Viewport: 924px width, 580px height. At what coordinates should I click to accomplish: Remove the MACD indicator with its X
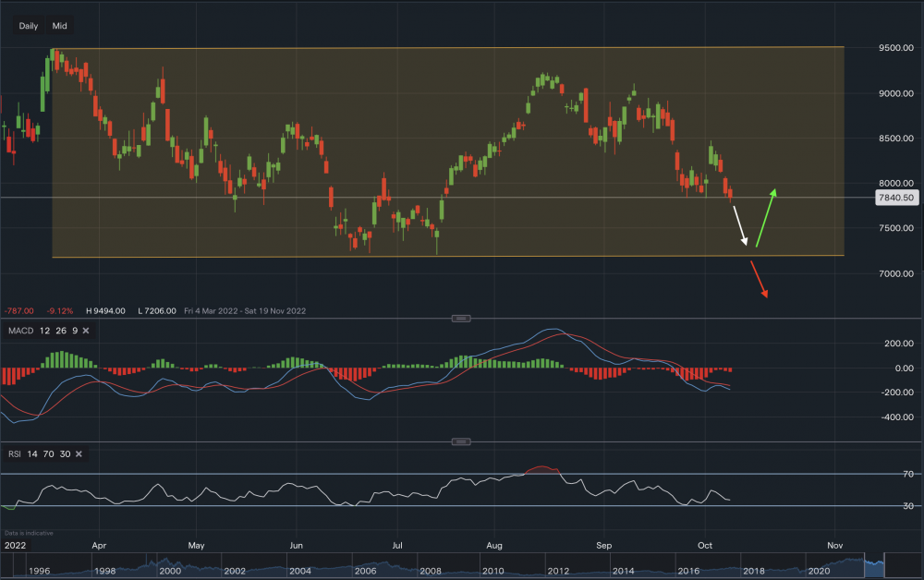pyautogui.click(x=86, y=331)
